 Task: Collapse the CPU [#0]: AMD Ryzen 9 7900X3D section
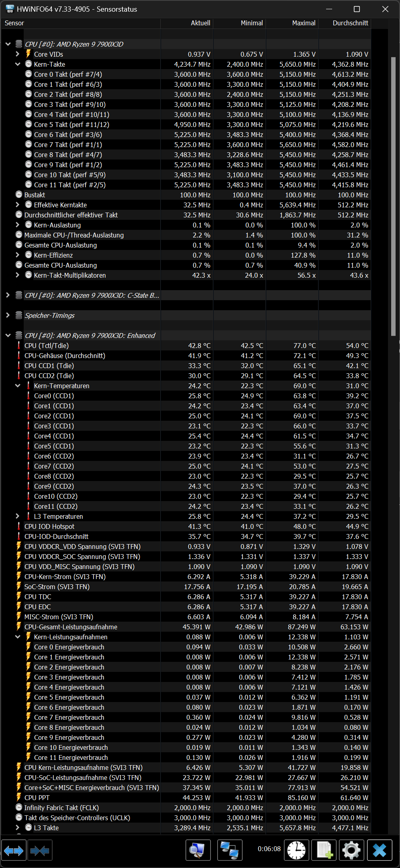8,44
